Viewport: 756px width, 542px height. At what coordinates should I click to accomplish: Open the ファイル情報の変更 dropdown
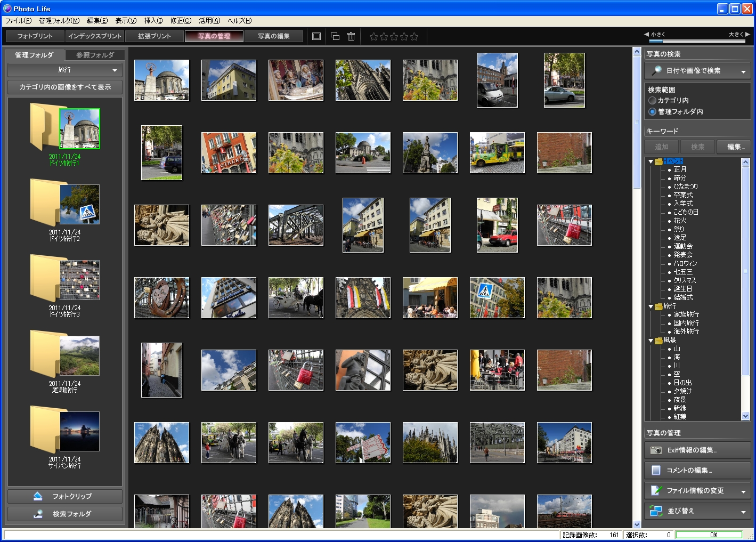pyautogui.click(x=697, y=490)
